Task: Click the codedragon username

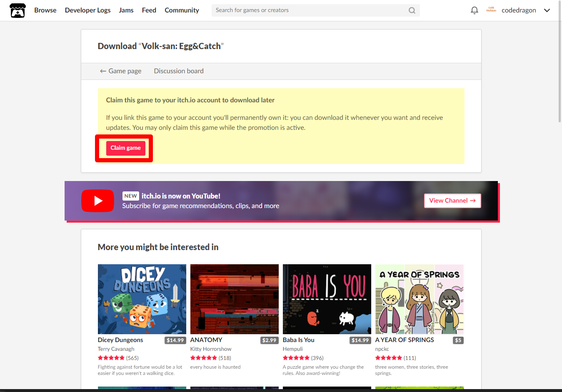Action: [519, 10]
